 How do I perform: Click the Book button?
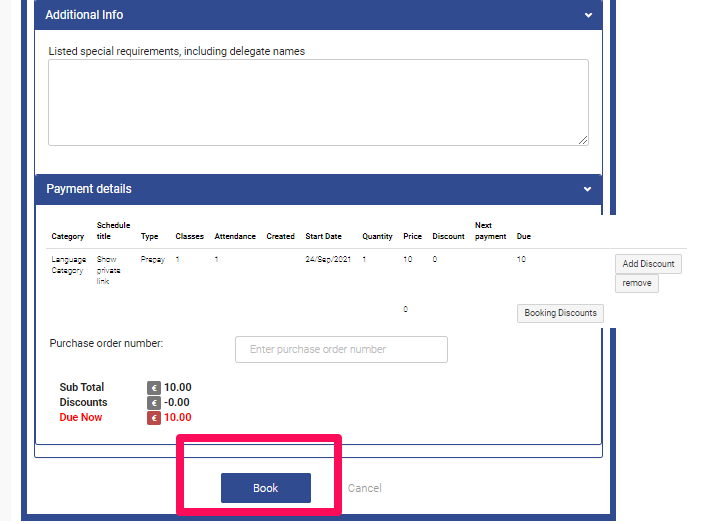pyautogui.click(x=265, y=488)
